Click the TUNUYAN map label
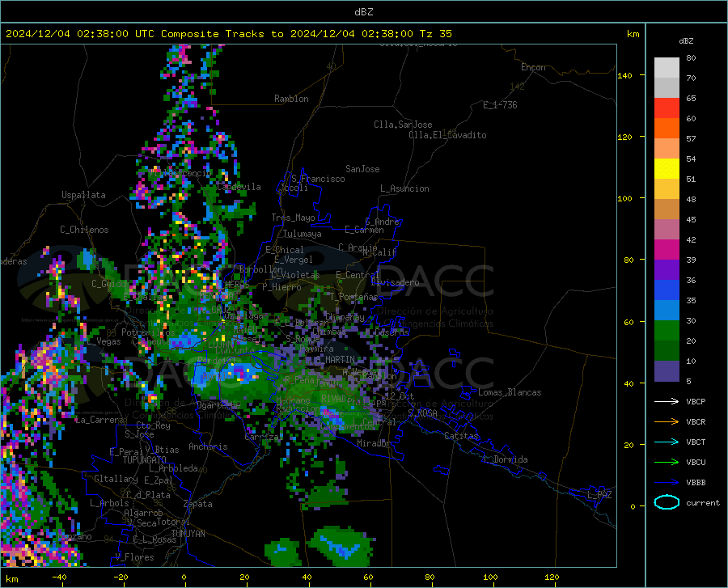This screenshot has height=588, width=728. (188, 533)
